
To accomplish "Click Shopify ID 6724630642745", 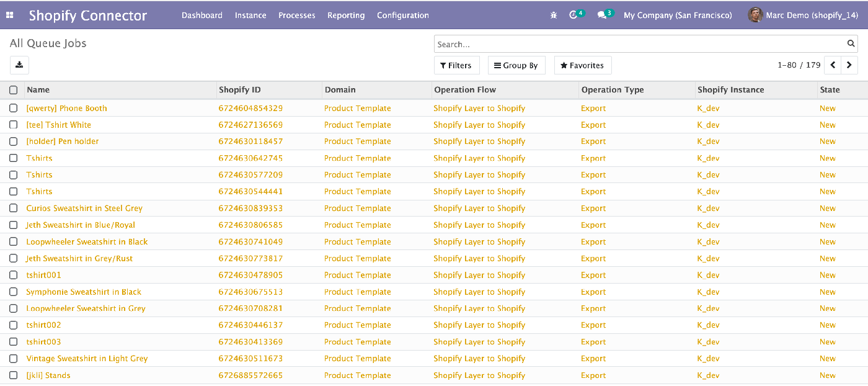I will pos(250,158).
